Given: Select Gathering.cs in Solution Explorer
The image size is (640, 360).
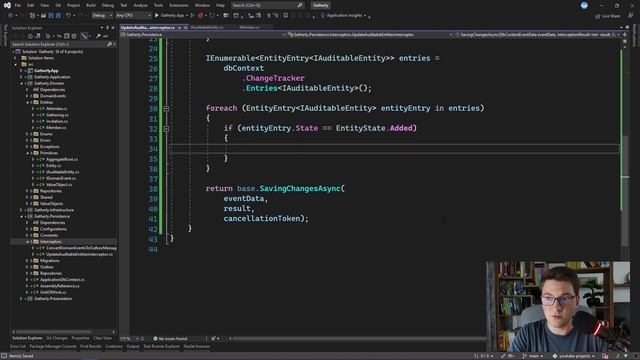Looking at the screenshot, I should [x=57, y=115].
